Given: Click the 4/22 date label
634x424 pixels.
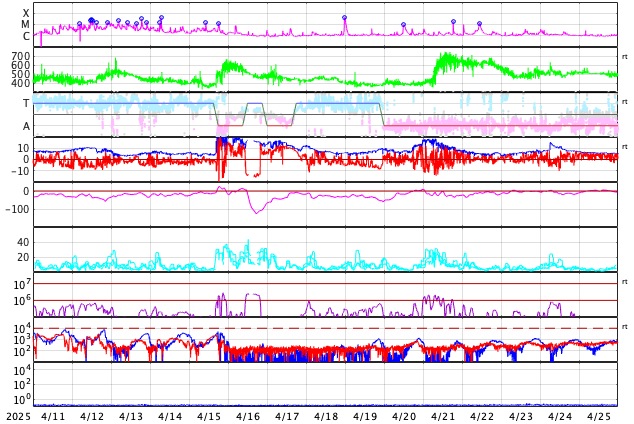Looking at the screenshot, I should [482, 416].
